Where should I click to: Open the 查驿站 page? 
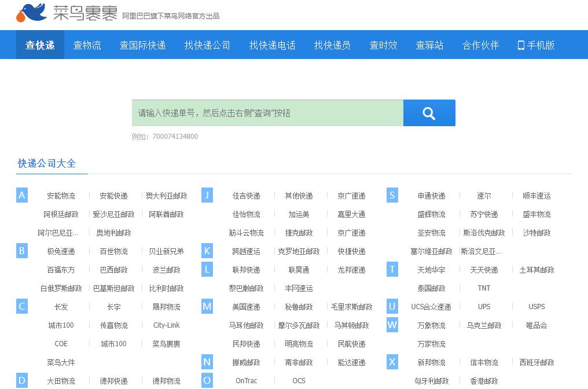429,45
